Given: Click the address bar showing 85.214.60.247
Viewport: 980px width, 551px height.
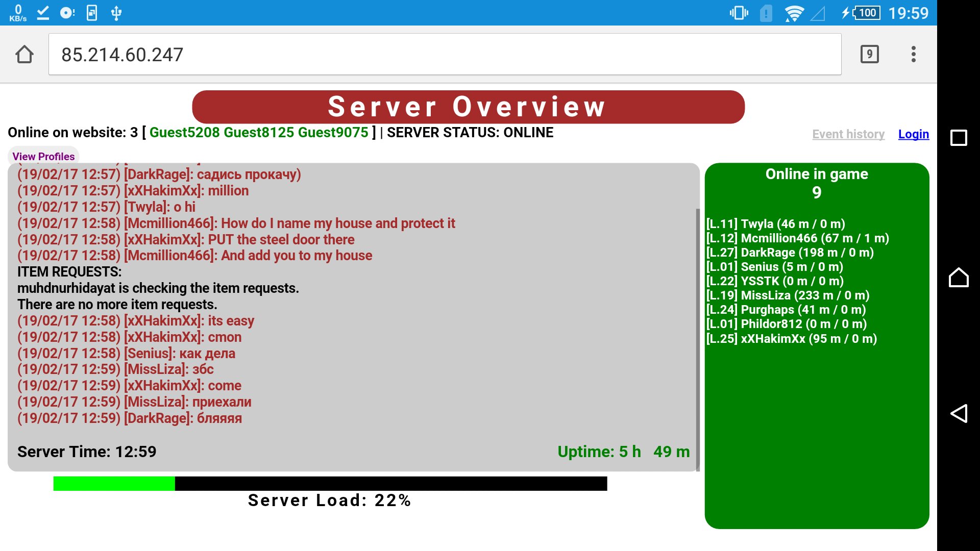Looking at the screenshot, I should click(444, 55).
